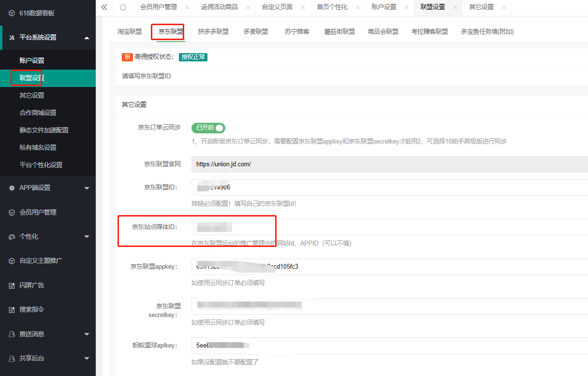The image size is (588, 376).
Task: Switch to 账户设置 top tab
Action: coord(384,7)
